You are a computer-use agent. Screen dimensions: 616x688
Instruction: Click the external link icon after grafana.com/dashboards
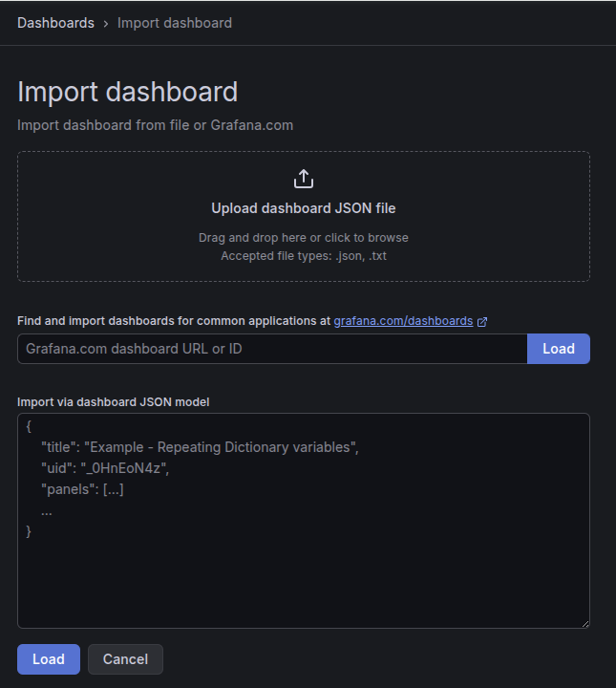click(x=482, y=322)
